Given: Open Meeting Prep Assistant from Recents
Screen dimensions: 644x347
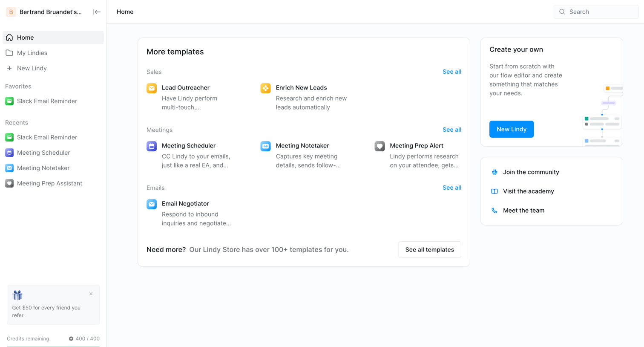Looking at the screenshot, I should pyautogui.click(x=53, y=183).
